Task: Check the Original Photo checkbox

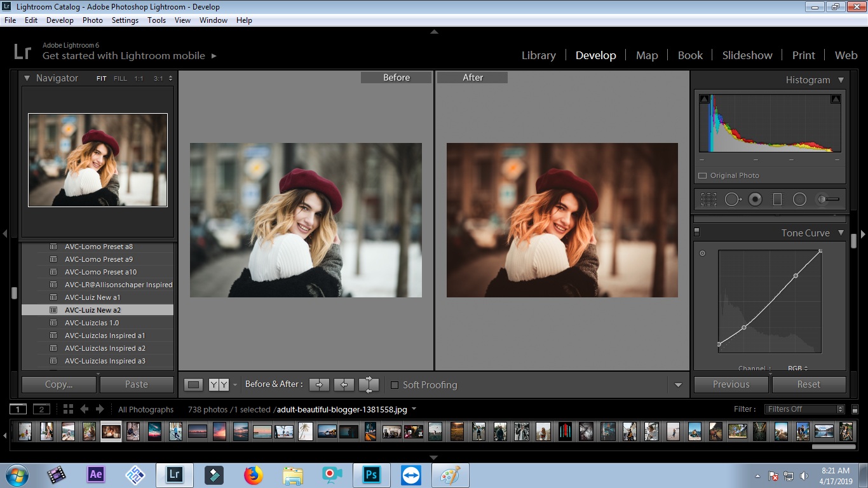Action: pyautogui.click(x=703, y=175)
